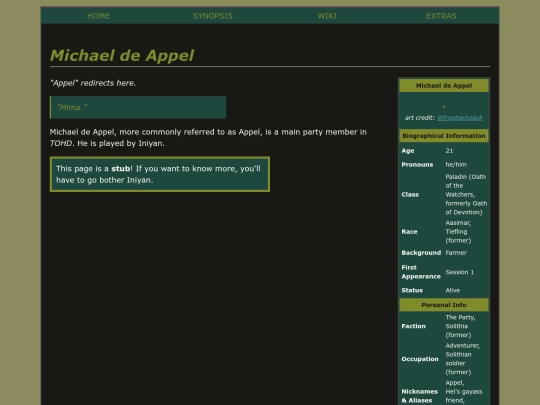The image size is (540, 405).
Task: Click the word 'TOHD' in the intro
Action: [x=61, y=143]
